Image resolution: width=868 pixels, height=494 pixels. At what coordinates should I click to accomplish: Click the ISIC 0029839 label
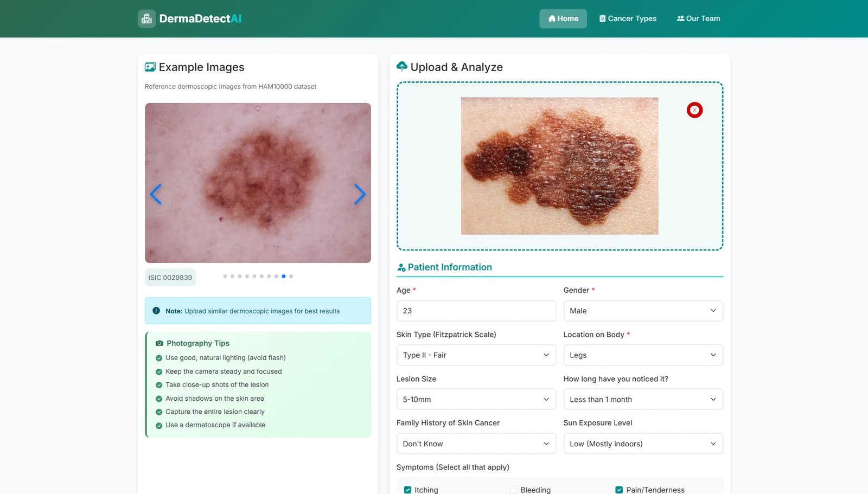point(170,278)
